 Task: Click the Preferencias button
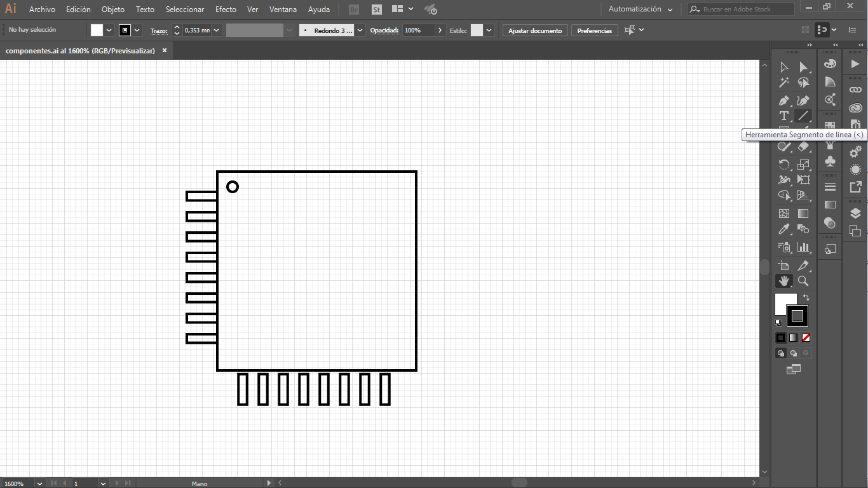click(x=594, y=30)
